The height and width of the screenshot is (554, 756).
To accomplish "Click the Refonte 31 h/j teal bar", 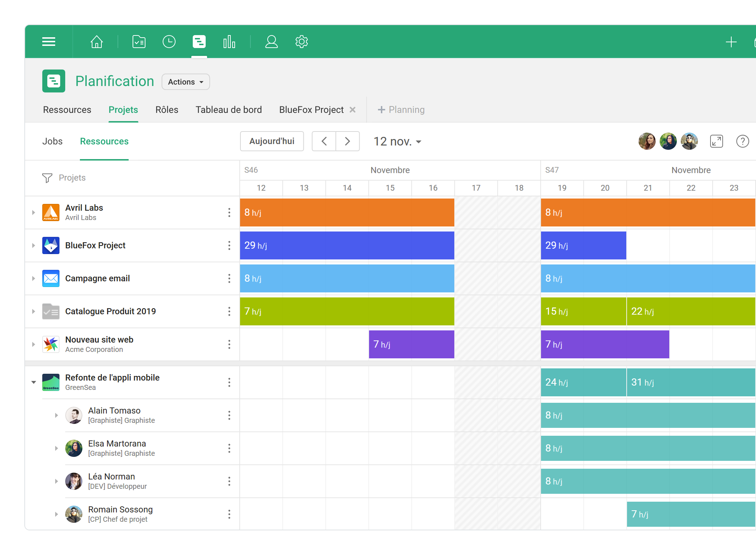I will 691,382.
